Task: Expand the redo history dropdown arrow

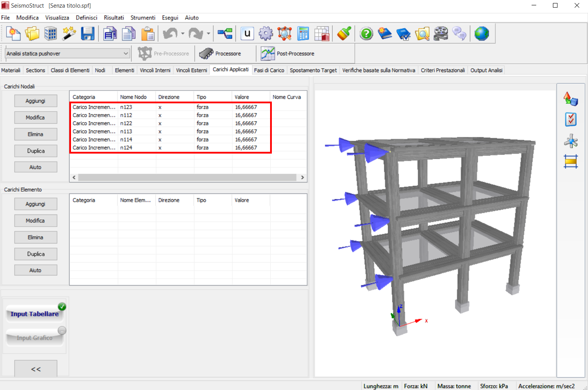Action: pos(208,34)
